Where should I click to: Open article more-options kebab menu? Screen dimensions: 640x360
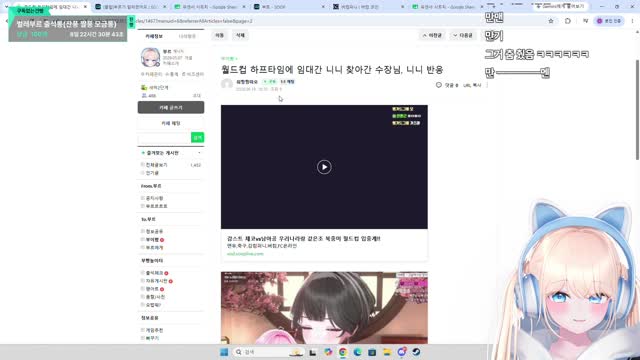click(x=487, y=85)
